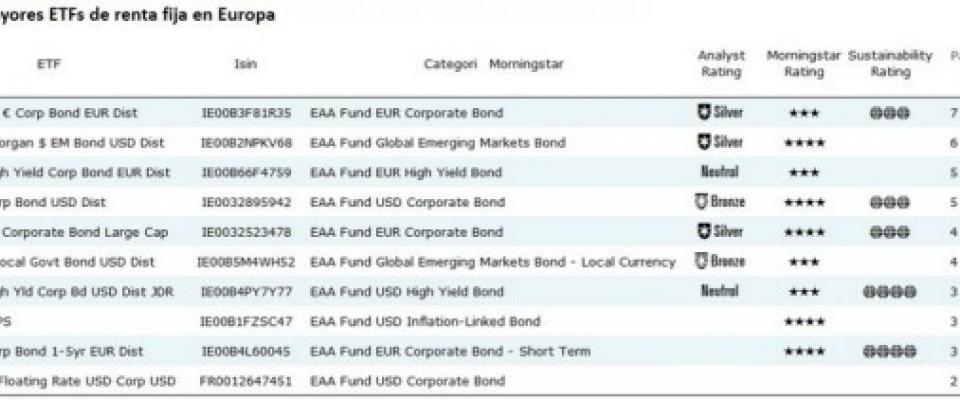Click Bronze badge on Local Currency row
The height and width of the screenshot is (400, 960).
721,262
